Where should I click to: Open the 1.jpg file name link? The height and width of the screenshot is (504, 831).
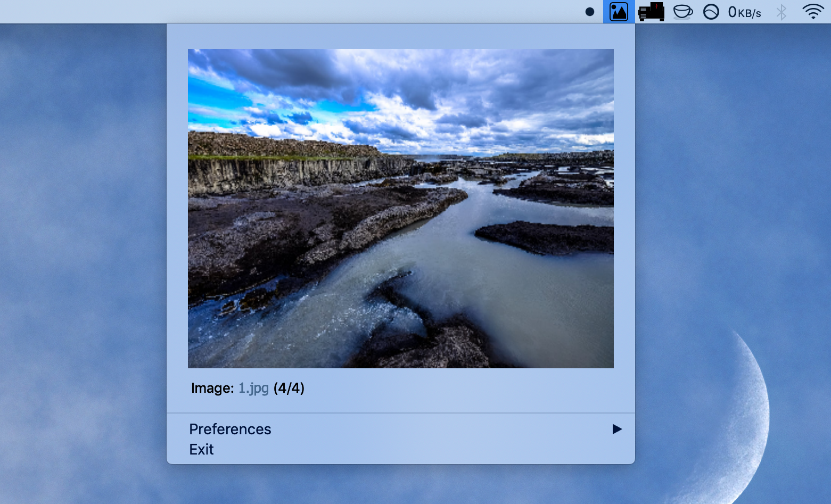[253, 388]
